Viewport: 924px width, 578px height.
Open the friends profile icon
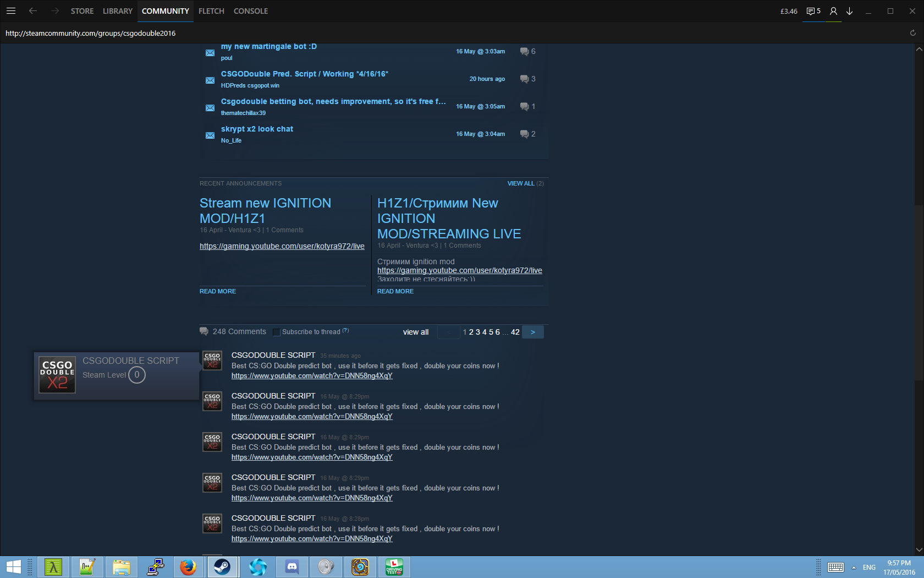click(833, 11)
